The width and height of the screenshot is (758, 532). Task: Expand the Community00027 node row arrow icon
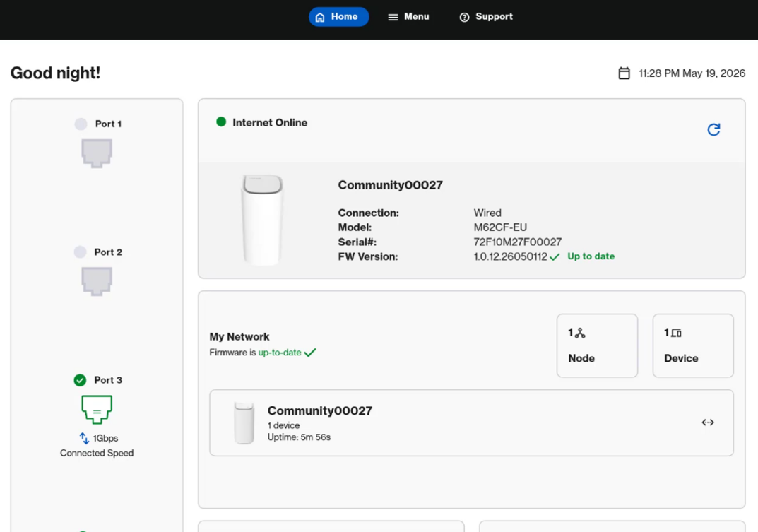pyautogui.click(x=708, y=422)
